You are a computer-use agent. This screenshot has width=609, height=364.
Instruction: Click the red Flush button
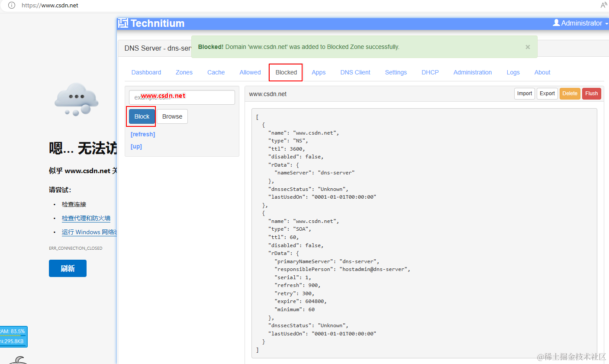(591, 93)
